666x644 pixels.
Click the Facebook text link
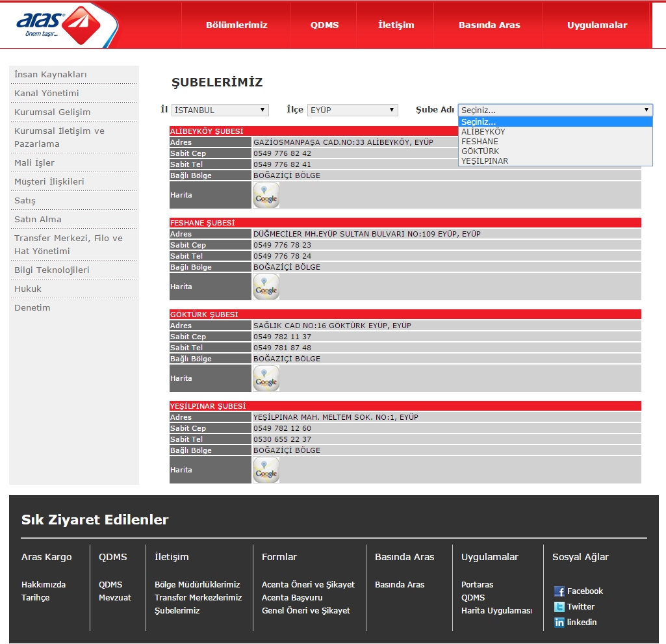point(585,591)
